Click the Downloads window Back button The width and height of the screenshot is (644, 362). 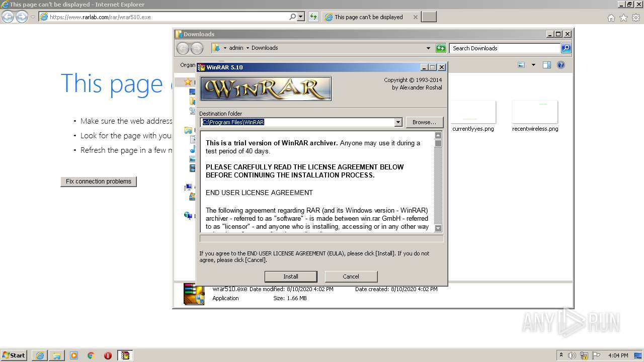(x=183, y=48)
